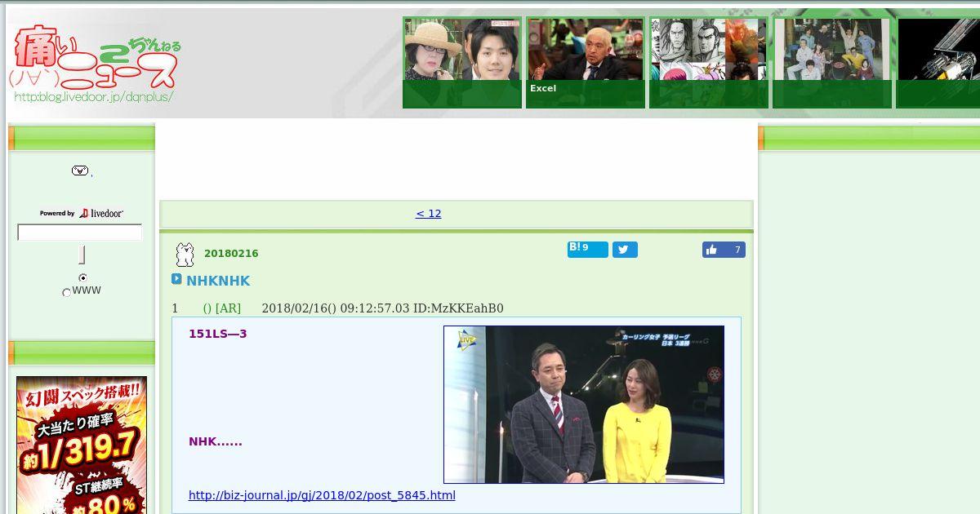Open the group photo thumbnail
The width and height of the screenshot is (980, 514).
click(832, 63)
